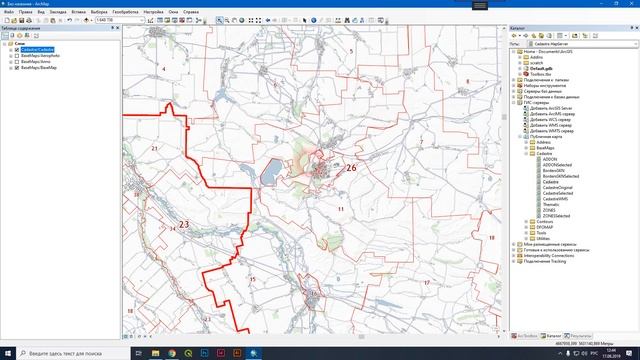Viewport: 640px width, 360px height.
Task: Click the Fixed Zoom In icon
Action: (251, 20)
